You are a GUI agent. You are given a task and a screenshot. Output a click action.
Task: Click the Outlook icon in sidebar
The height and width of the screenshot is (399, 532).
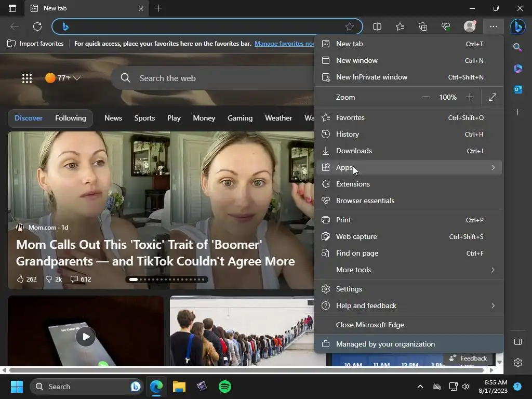(517, 89)
